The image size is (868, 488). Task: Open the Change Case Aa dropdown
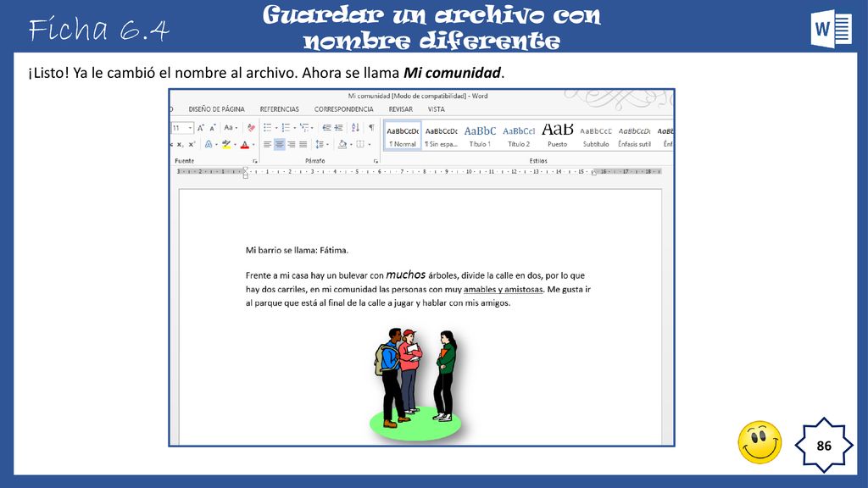pos(231,128)
